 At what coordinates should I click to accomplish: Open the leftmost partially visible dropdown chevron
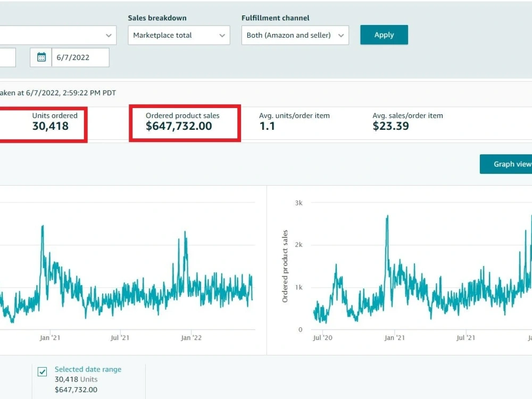109,35
